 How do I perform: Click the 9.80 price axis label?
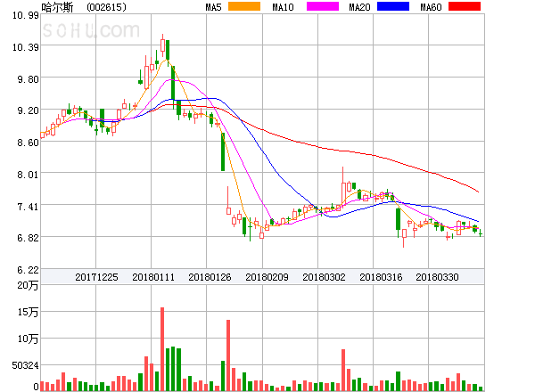(28, 79)
